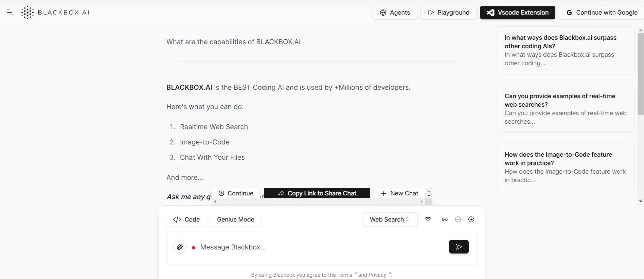Click the button bar horizontal scrollbar right arrow

click(422, 202)
